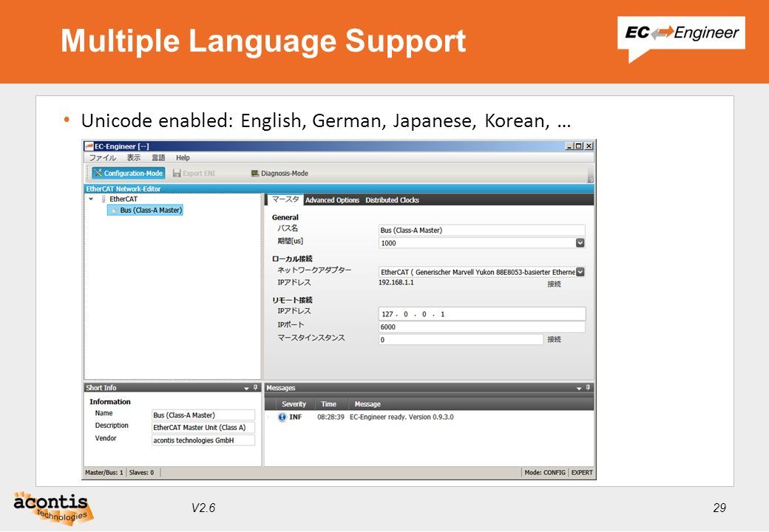Switch to the Distributed Clocks tab

click(x=392, y=199)
